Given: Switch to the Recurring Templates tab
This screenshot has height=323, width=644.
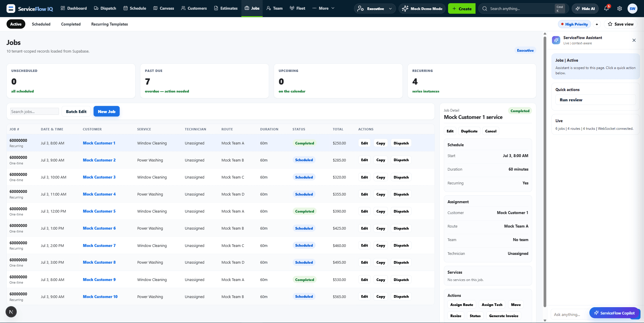Looking at the screenshot, I should click(109, 24).
